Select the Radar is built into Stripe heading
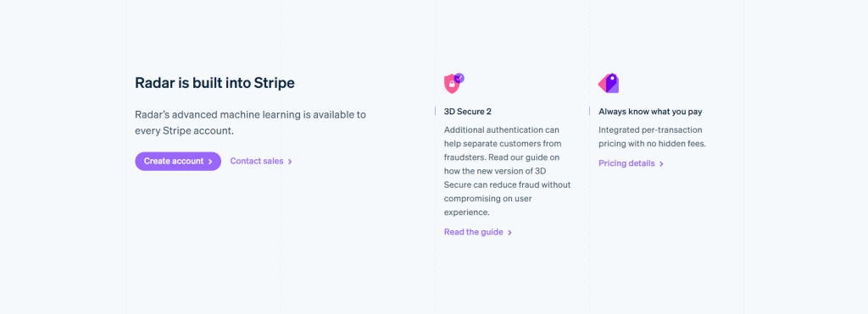The image size is (868, 314). click(214, 83)
